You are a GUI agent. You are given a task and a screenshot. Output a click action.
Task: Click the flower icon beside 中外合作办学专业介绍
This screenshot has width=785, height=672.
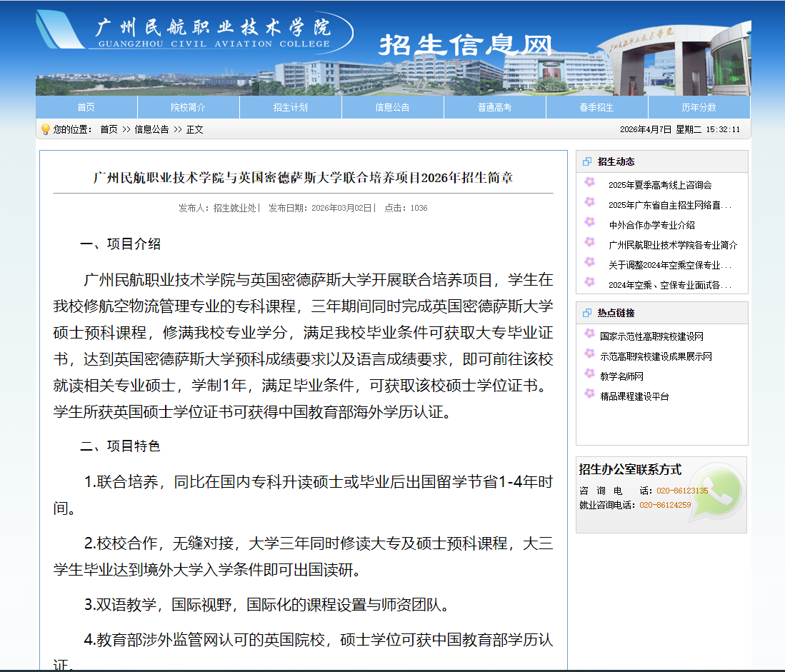pyautogui.click(x=590, y=223)
